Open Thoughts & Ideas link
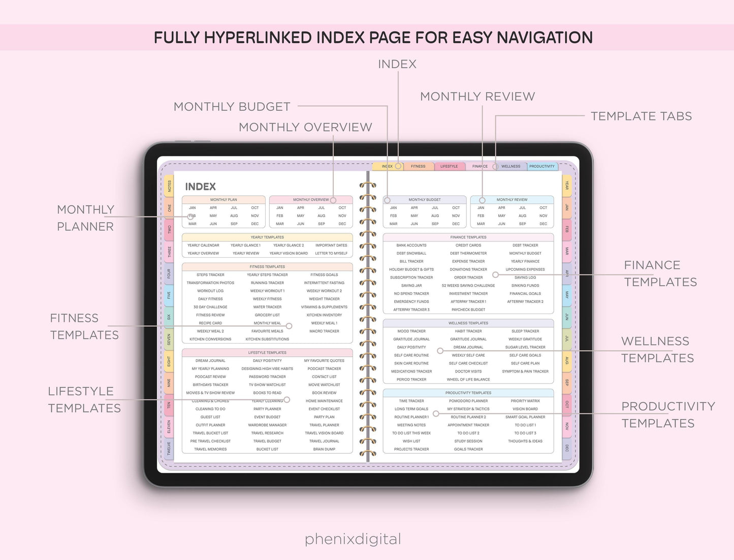 525,441
